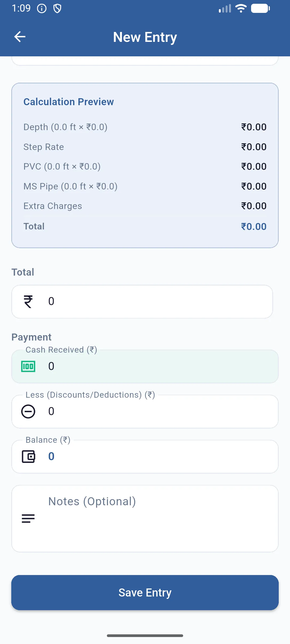The width and height of the screenshot is (290, 644).
Task: Click the notes lines icon
Action: click(x=28, y=518)
